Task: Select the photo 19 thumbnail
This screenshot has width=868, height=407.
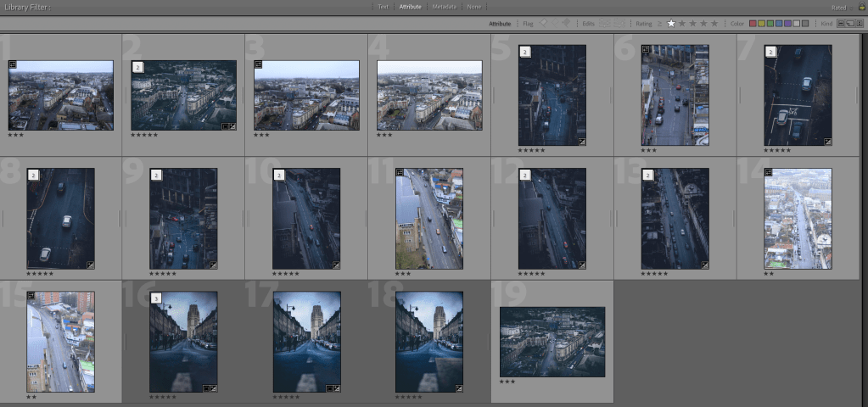Action: [552, 341]
